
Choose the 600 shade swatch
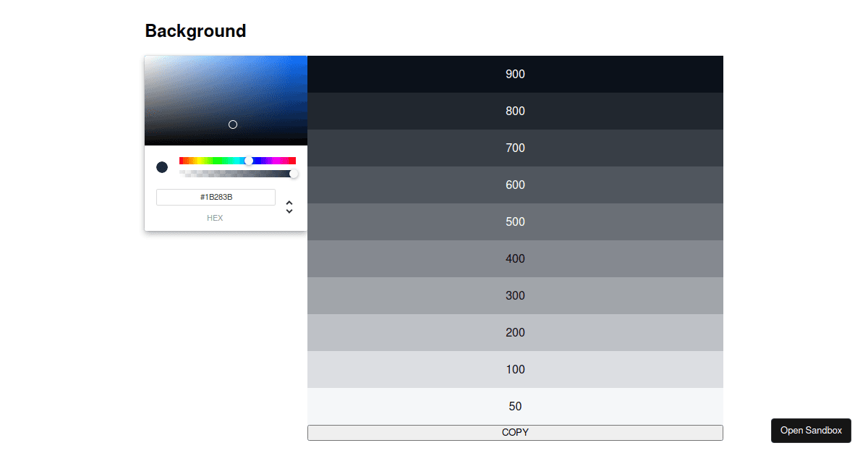[x=515, y=185]
